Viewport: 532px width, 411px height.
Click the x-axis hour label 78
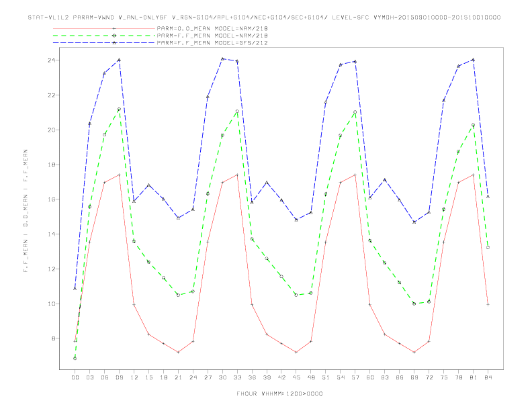pos(458,377)
